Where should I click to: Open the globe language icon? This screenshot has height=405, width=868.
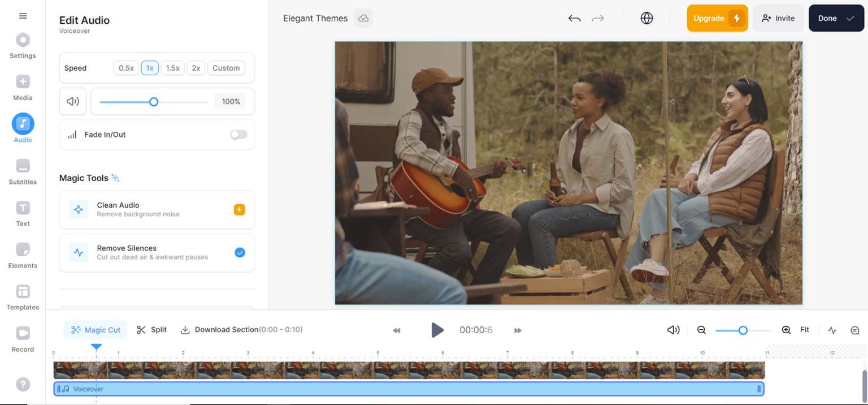[646, 18]
